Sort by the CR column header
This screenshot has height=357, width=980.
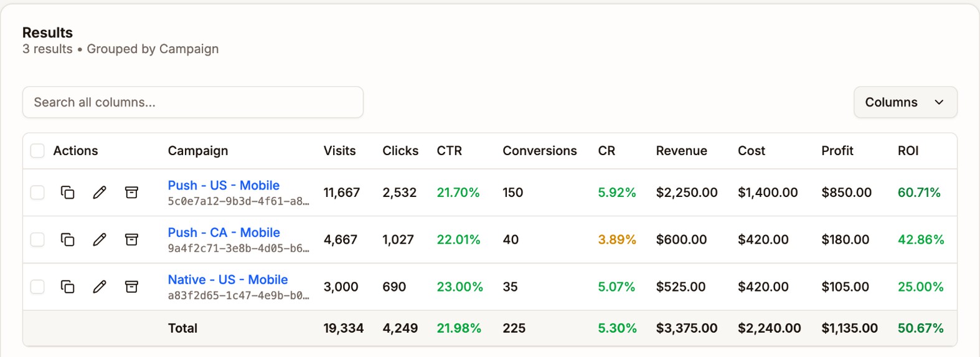point(606,151)
